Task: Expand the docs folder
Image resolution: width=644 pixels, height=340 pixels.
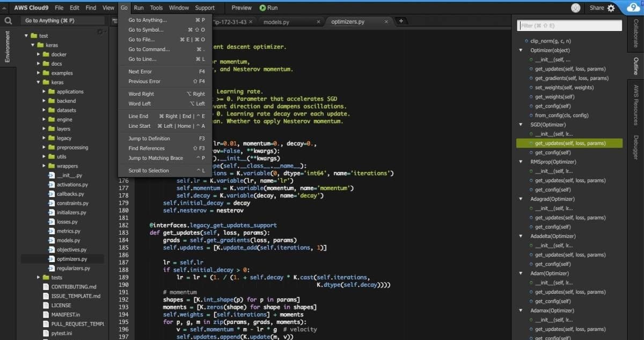Action: point(38,64)
